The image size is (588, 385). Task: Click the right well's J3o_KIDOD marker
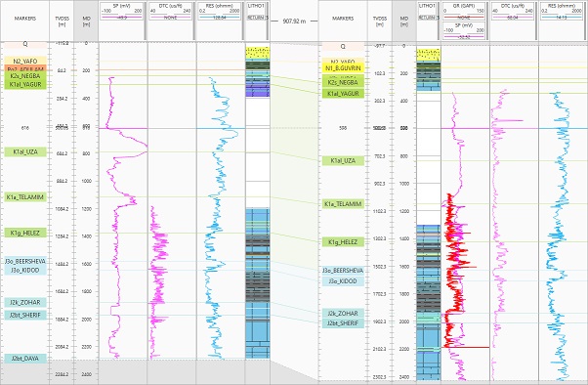(343, 281)
